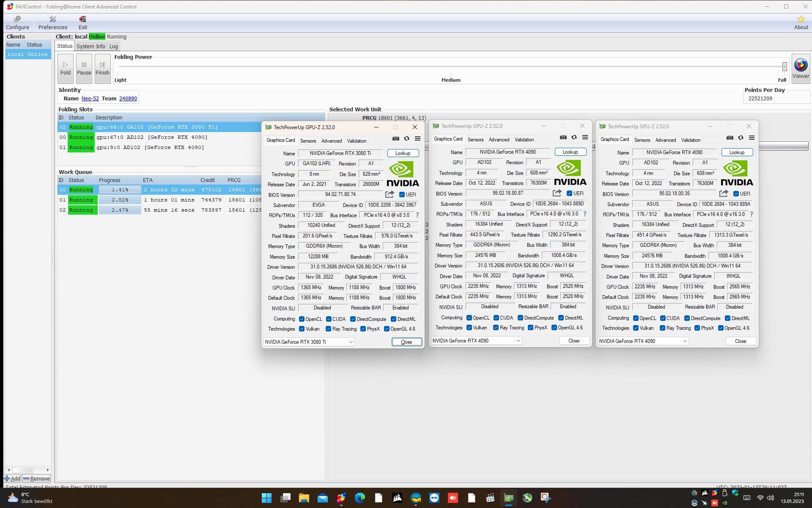The image size is (812, 508).
Task: Open Sensors tab in rightmost RTX 4090 GPU-Z
Action: 642,140
